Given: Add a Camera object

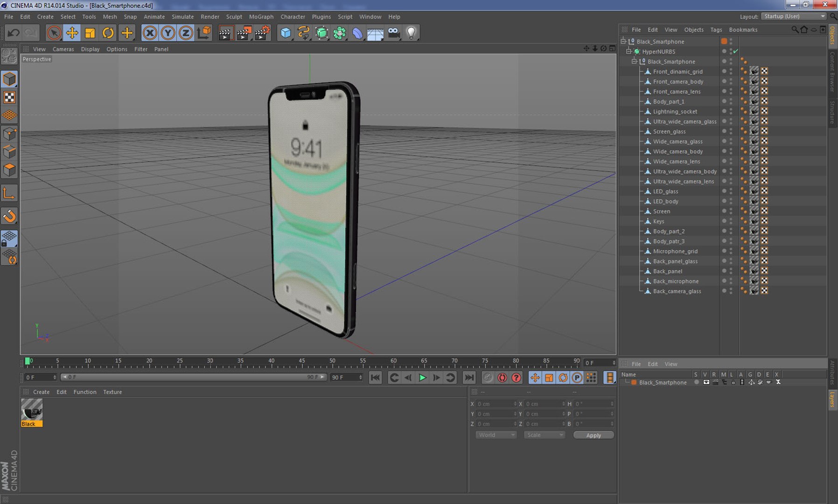Looking at the screenshot, I should [x=393, y=33].
